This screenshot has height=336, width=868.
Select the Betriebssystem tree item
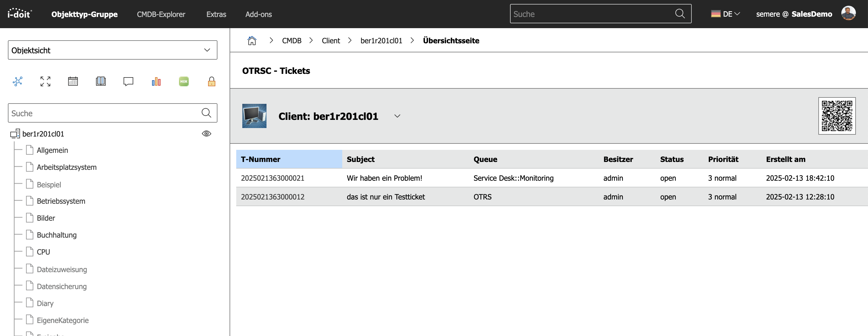coord(61,201)
